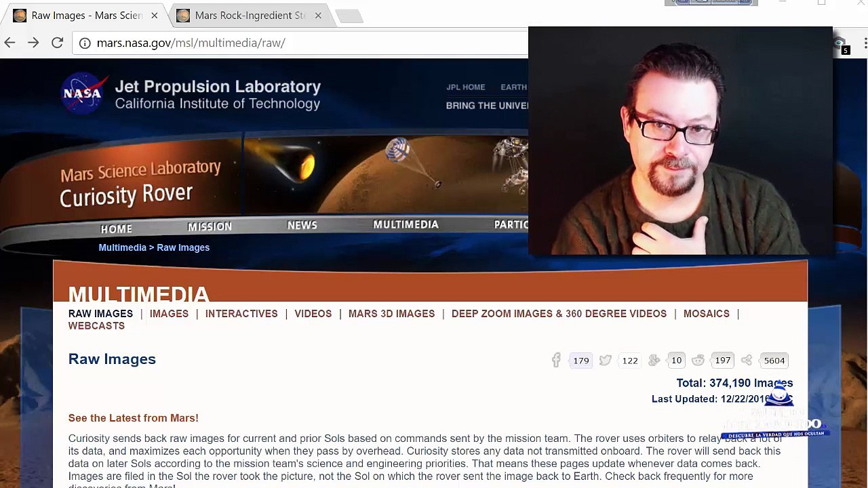Go back using the browser back arrow
The height and width of the screenshot is (488, 868).
(x=9, y=43)
